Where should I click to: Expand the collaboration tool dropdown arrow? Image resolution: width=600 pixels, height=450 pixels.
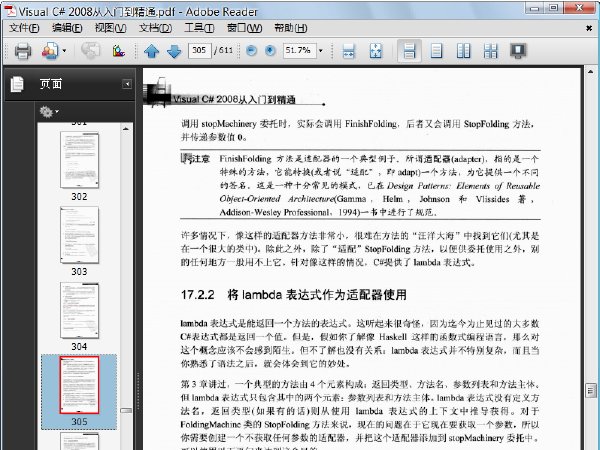65,51
